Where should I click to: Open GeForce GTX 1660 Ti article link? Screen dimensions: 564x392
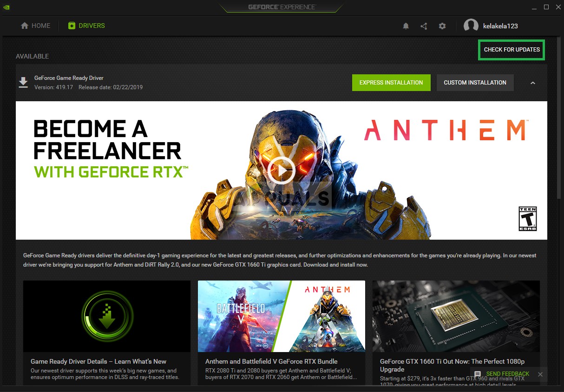[453, 365]
